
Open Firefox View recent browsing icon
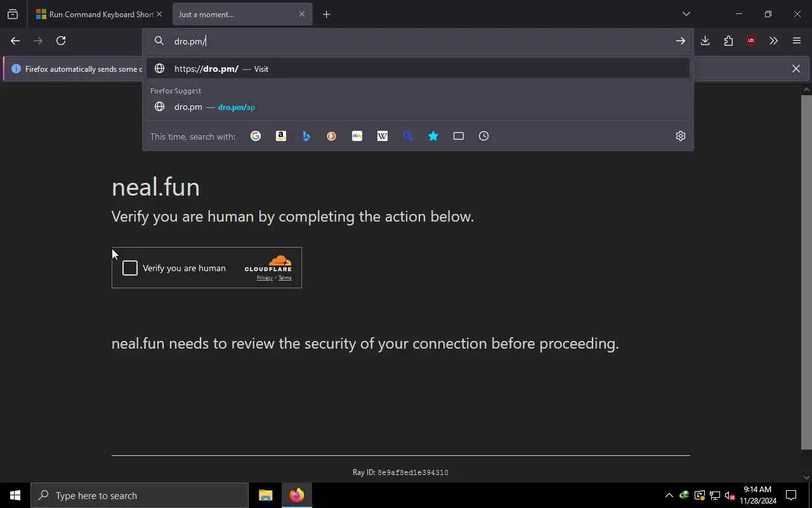click(x=13, y=14)
